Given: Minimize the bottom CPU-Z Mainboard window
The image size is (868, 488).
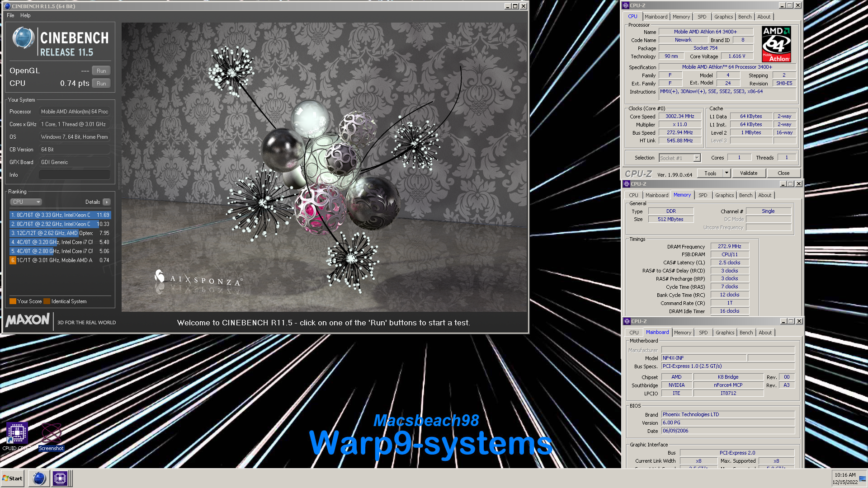Looking at the screenshot, I should [x=783, y=321].
